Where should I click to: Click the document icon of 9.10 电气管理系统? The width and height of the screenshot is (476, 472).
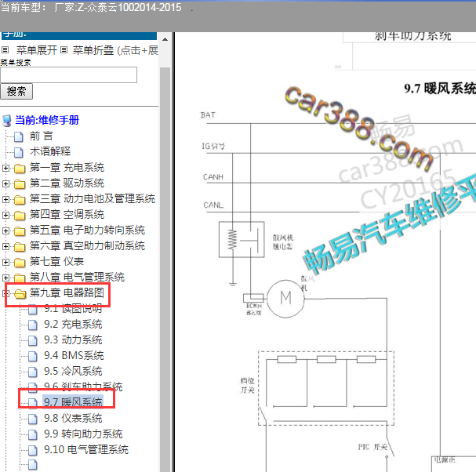[33, 450]
